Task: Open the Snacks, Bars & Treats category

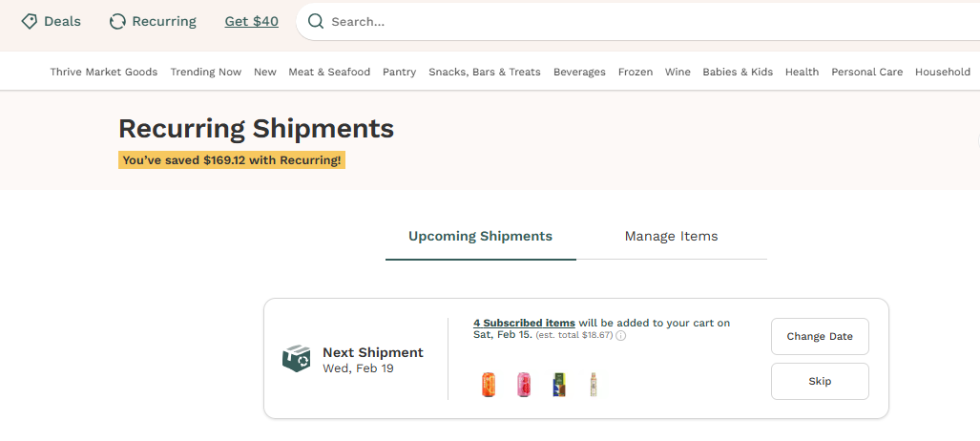Action: [485, 72]
